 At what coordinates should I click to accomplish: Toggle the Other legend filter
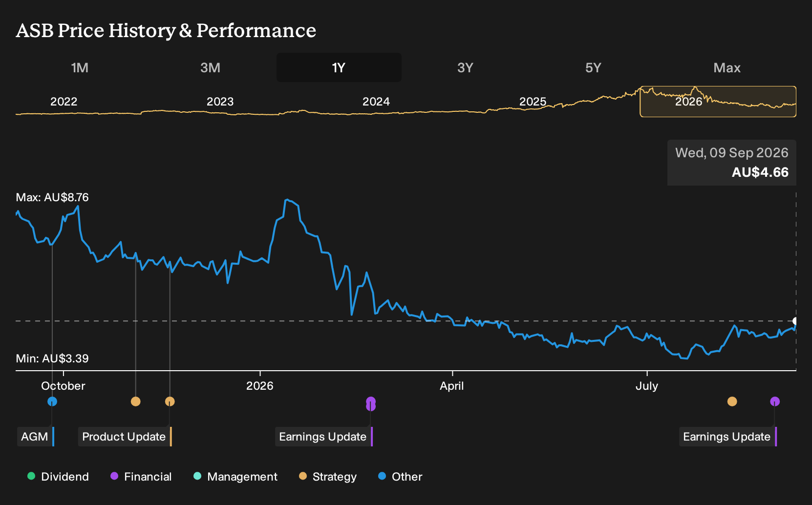[400, 477]
